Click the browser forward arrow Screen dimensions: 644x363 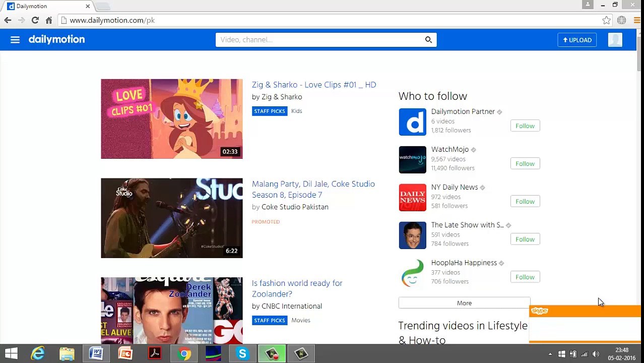pos(21,20)
